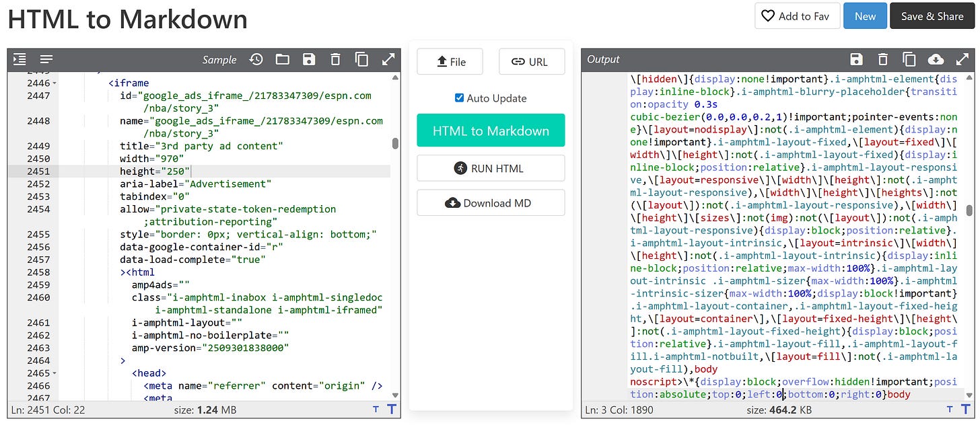
Task: Download output using the cloud icon
Action: [936, 59]
